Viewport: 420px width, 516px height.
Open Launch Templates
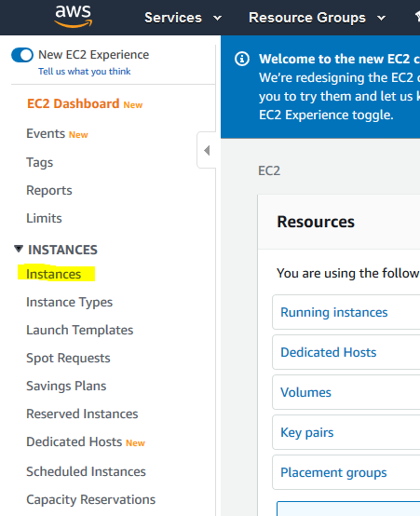click(x=80, y=330)
